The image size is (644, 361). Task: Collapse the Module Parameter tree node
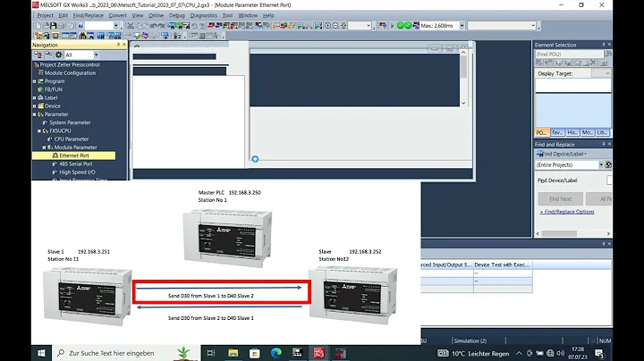(x=45, y=147)
